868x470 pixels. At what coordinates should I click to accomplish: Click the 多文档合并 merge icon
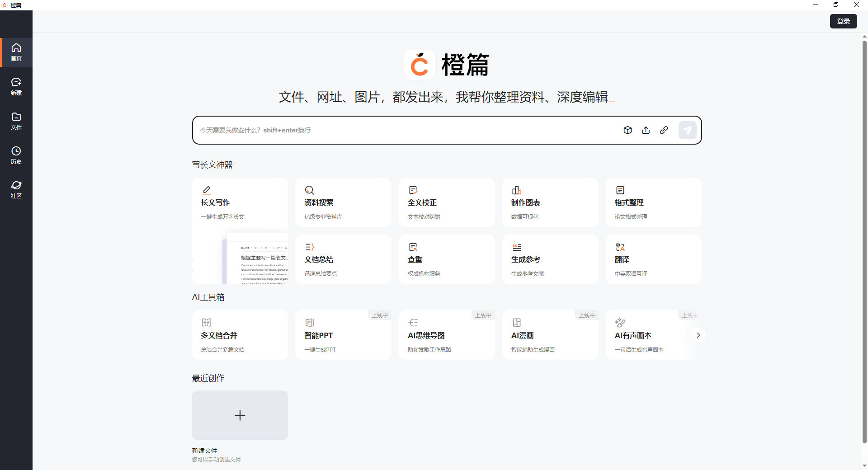point(207,323)
